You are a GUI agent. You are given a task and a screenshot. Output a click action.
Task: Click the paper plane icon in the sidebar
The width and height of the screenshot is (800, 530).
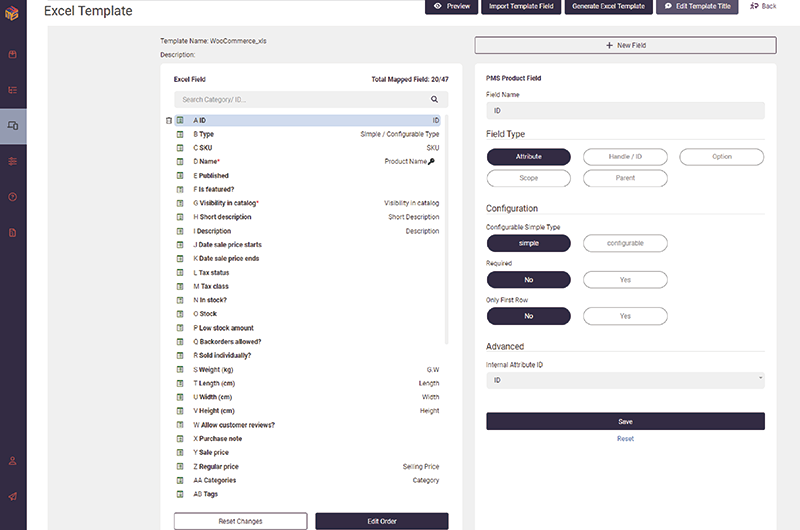coord(12,496)
